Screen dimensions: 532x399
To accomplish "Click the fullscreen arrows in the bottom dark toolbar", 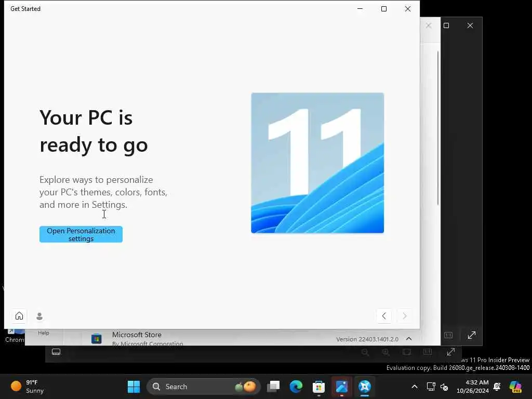I will pos(450,352).
